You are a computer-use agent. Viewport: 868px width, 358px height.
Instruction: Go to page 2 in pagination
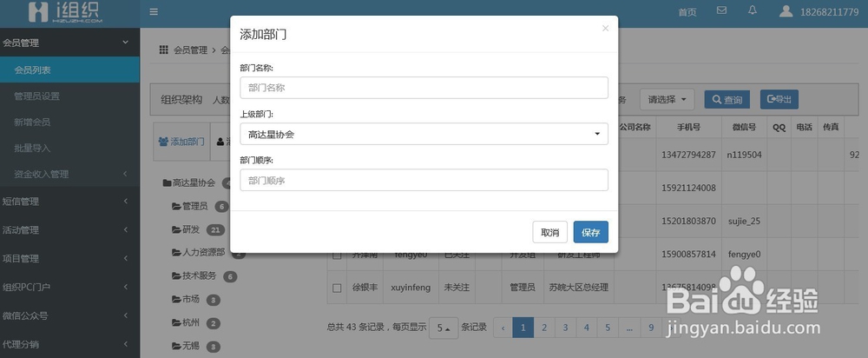pos(544,328)
